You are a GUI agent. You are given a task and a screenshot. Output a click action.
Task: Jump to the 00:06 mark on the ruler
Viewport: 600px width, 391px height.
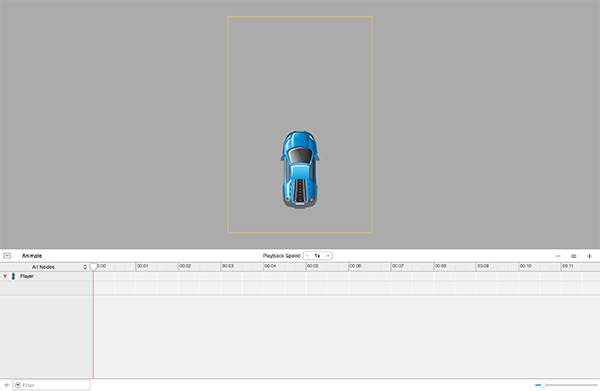[x=355, y=266]
